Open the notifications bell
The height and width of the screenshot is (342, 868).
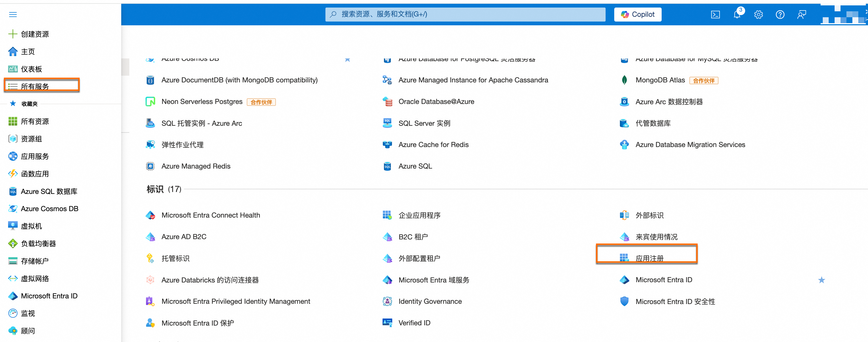point(737,15)
